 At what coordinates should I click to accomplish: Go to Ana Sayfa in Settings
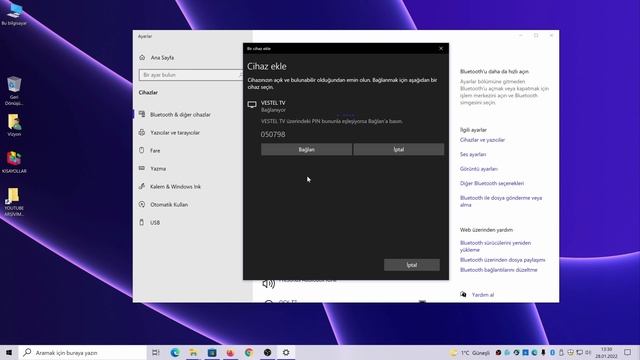(x=162, y=58)
